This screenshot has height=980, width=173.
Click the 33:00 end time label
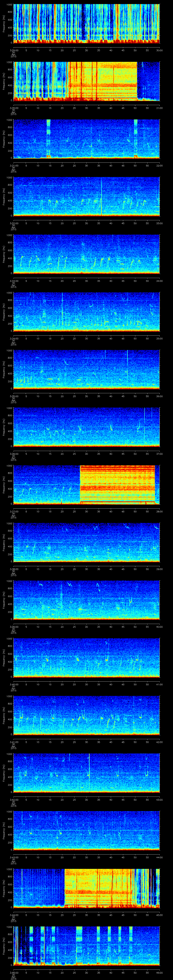pos(159,223)
